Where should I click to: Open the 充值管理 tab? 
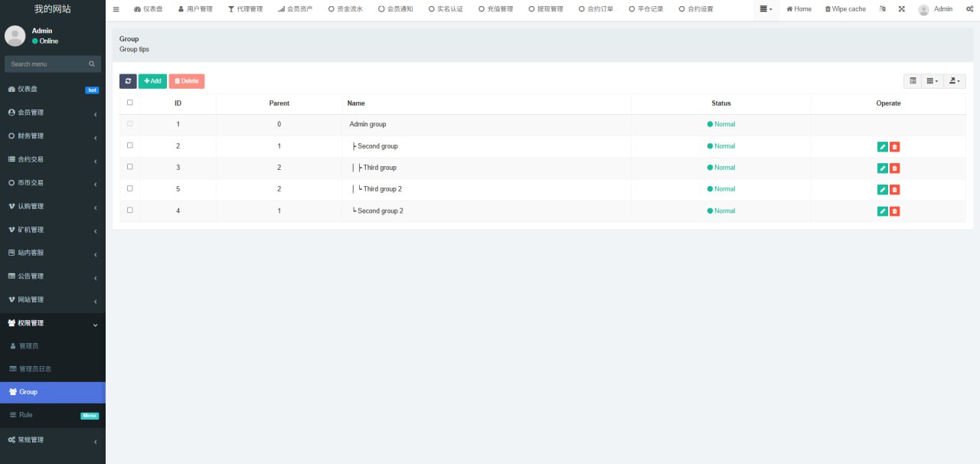point(495,9)
